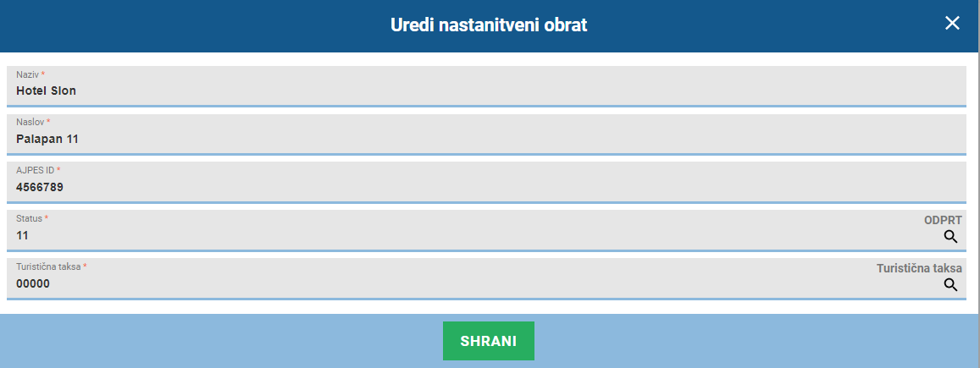Image resolution: width=980 pixels, height=368 pixels.
Task: Open the Status lookup magnifier icon
Action: [x=950, y=236]
